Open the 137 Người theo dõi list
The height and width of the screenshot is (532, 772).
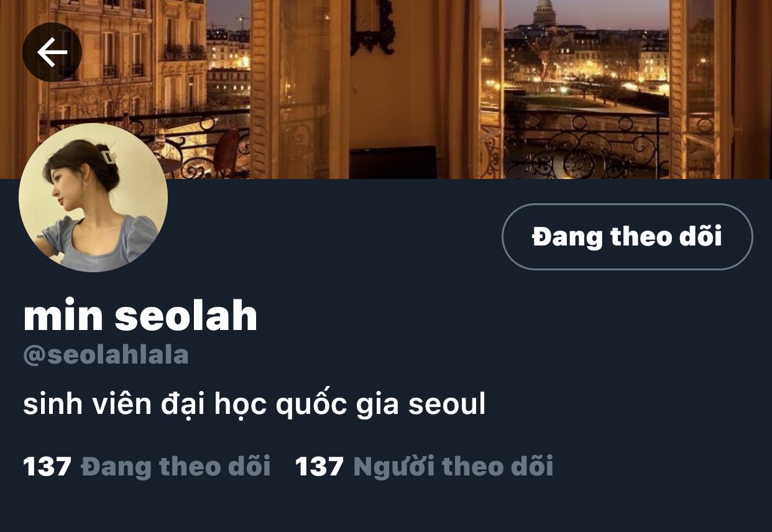click(424, 466)
